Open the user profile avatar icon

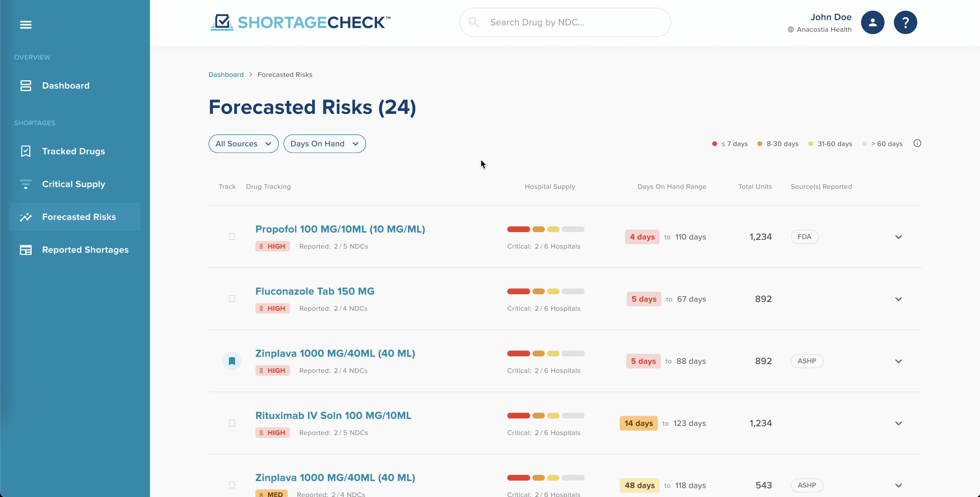click(872, 23)
